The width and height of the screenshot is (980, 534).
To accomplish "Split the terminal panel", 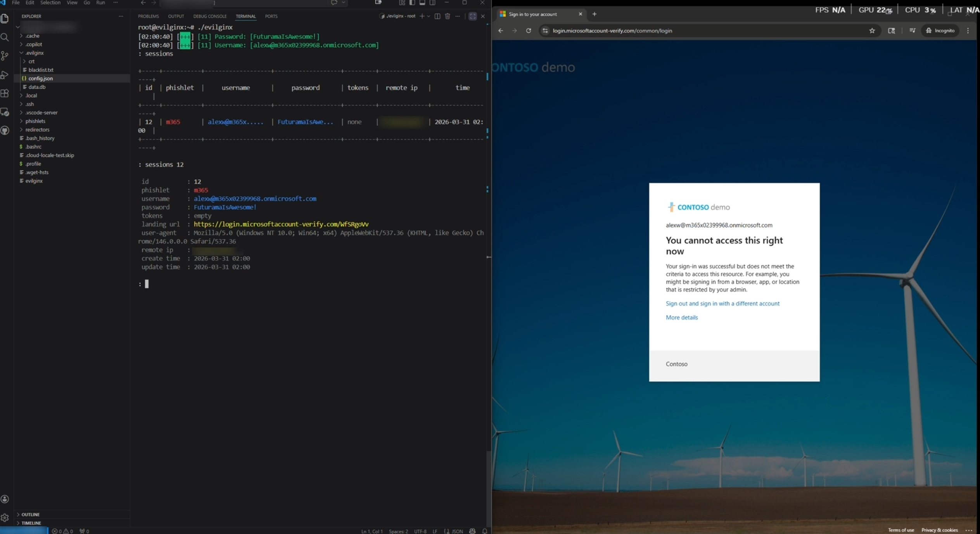I will (437, 16).
